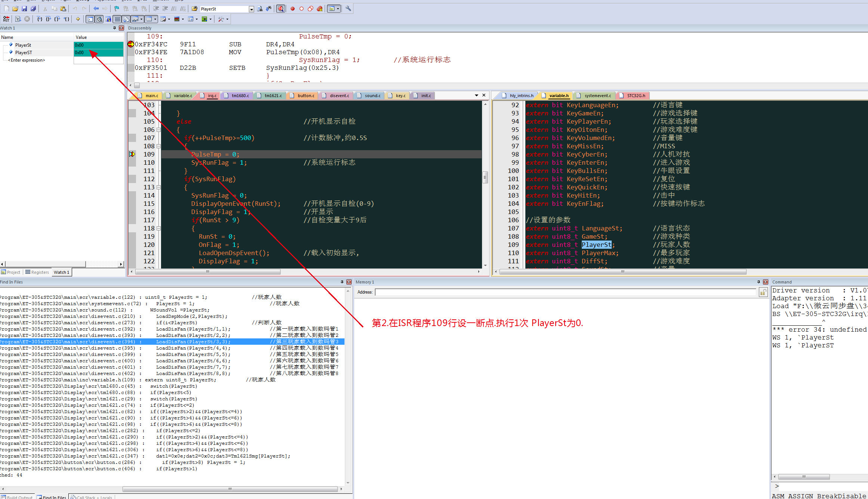Click the Reset CPU (RST) icon

[6, 19]
